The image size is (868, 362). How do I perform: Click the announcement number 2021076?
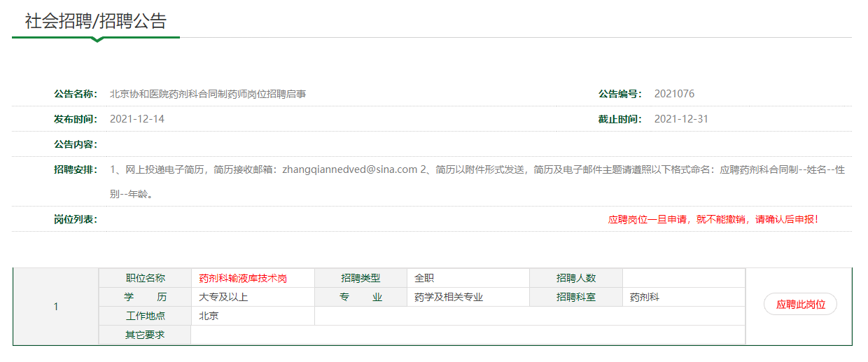674,94
